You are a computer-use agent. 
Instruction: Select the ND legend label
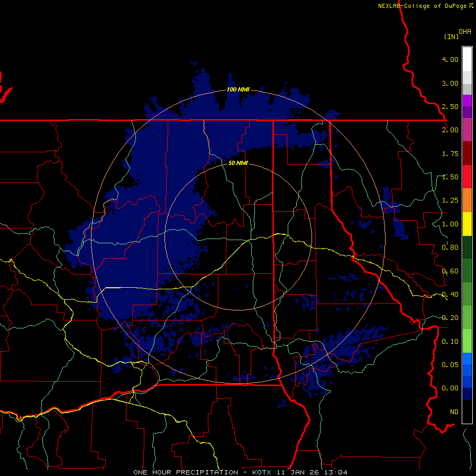[x=454, y=412]
